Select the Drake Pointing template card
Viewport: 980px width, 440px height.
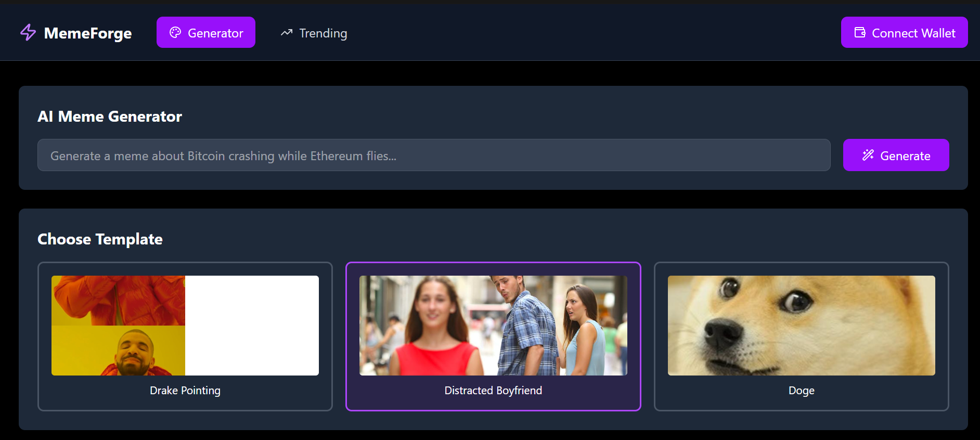coord(185,337)
